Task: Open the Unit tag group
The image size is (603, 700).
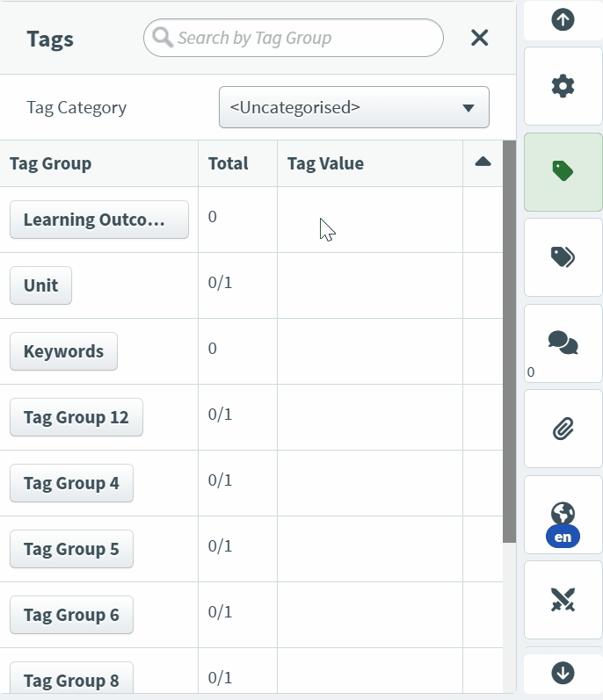Action: pos(40,285)
